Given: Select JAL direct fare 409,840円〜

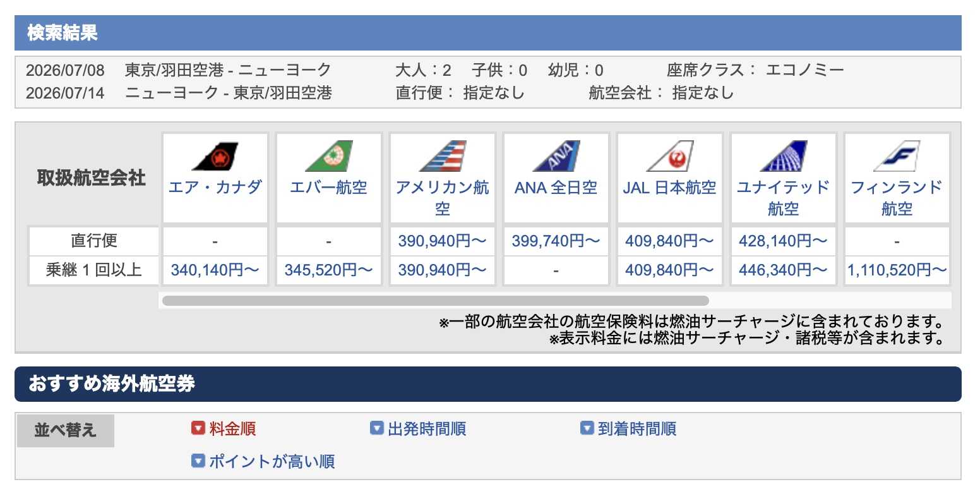Looking at the screenshot, I should [669, 241].
